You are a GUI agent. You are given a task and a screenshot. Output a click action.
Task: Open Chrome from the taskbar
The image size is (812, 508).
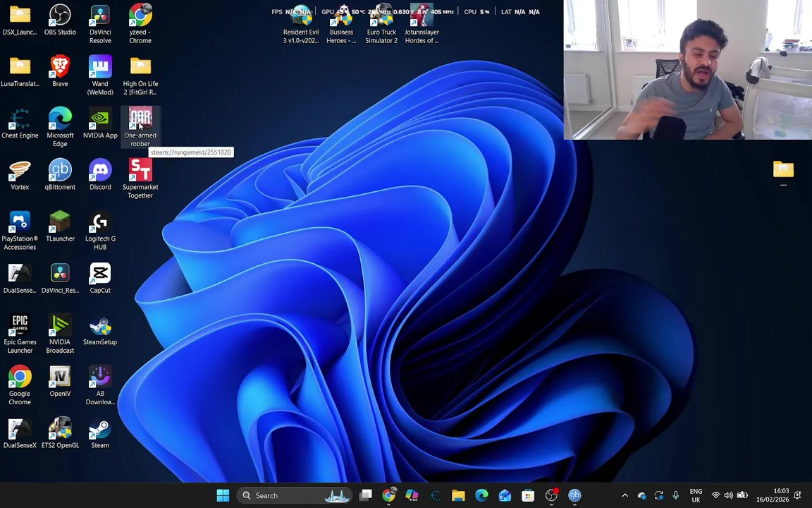click(x=389, y=495)
